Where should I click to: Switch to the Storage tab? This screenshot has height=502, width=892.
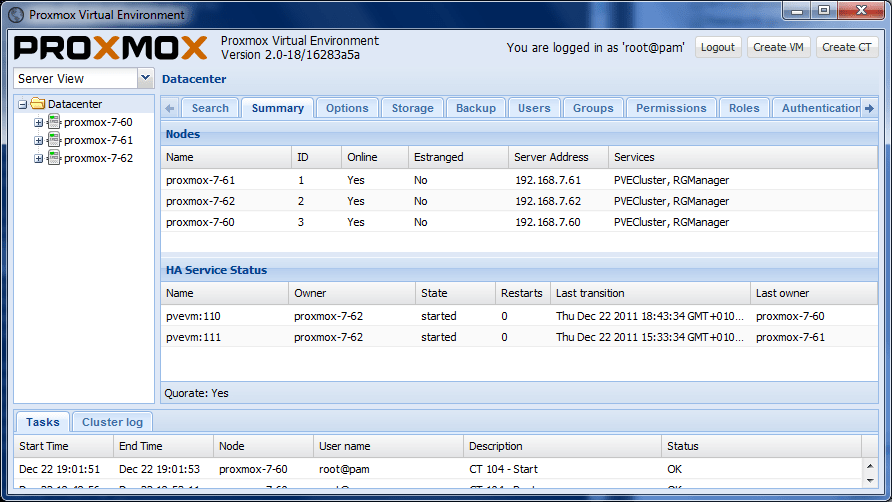click(x=412, y=108)
